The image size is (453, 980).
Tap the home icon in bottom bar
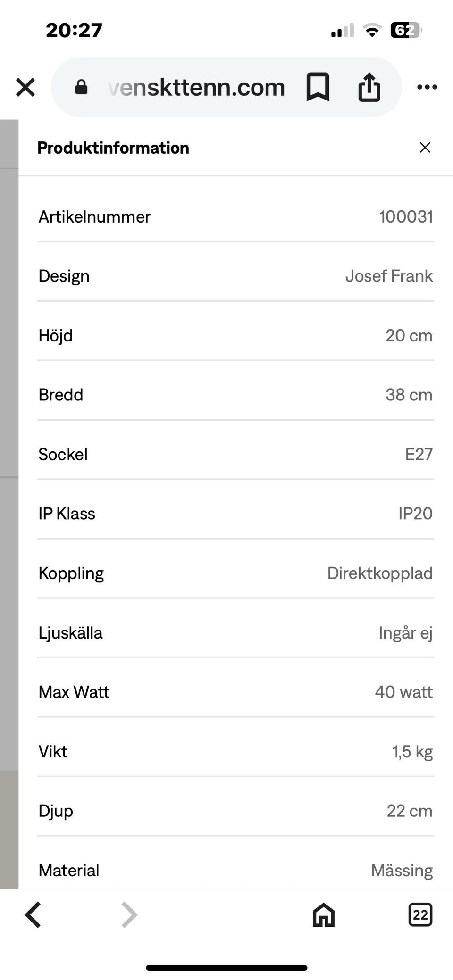(324, 915)
